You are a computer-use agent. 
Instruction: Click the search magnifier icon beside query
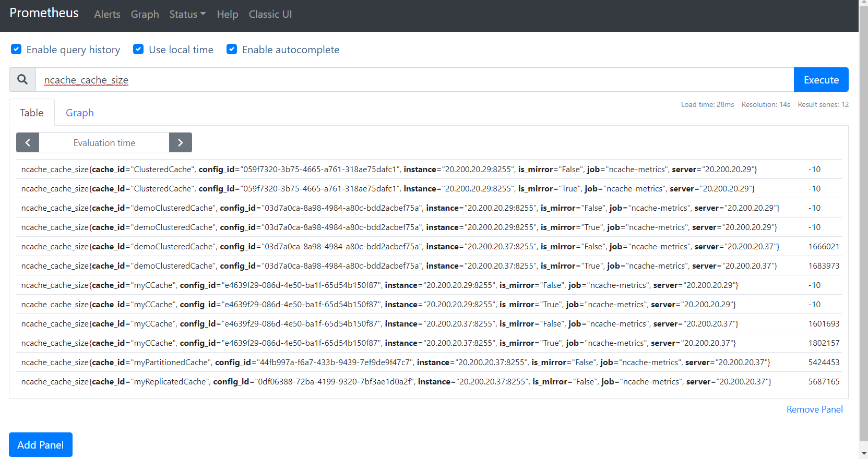tap(22, 79)
